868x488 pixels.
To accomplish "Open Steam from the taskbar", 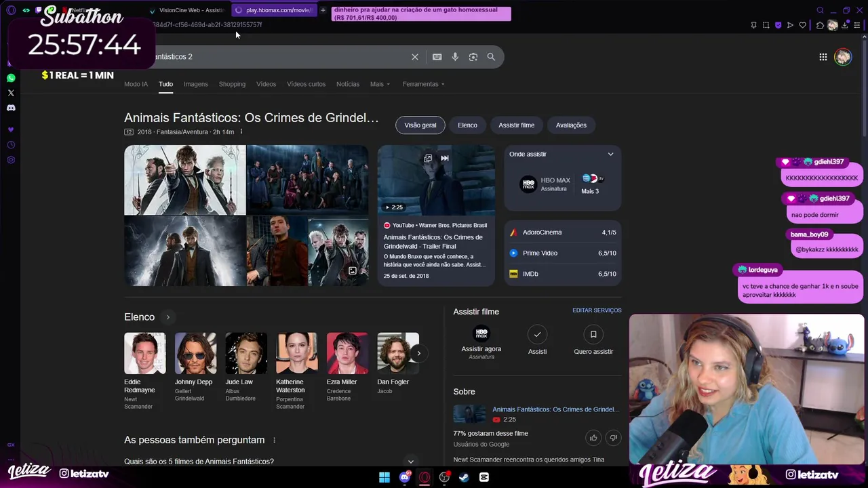I will [464, 477].
